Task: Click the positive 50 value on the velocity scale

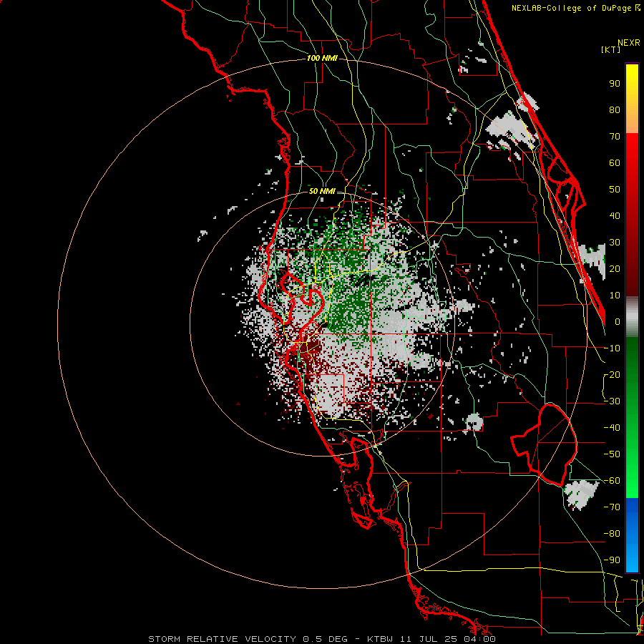Action: [615, 190]
